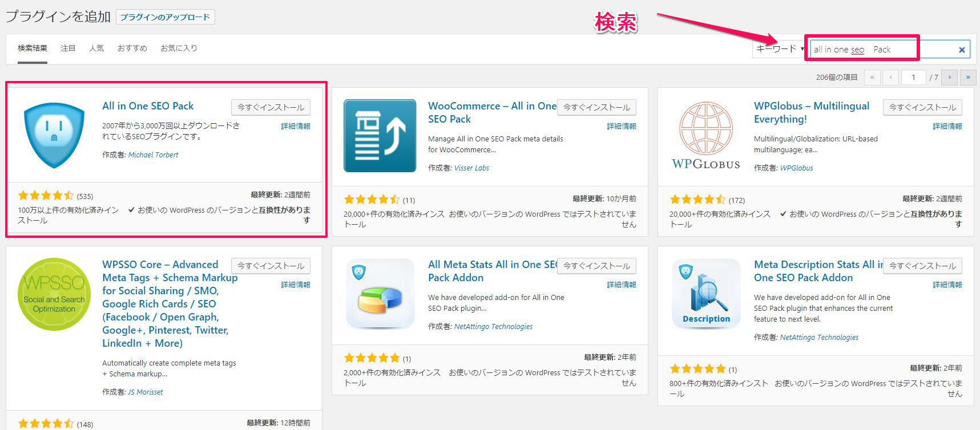The height and width of the screenshot is (430, 980).
Task: Click the WPGlobus globe logo
Action: point(706,136)
